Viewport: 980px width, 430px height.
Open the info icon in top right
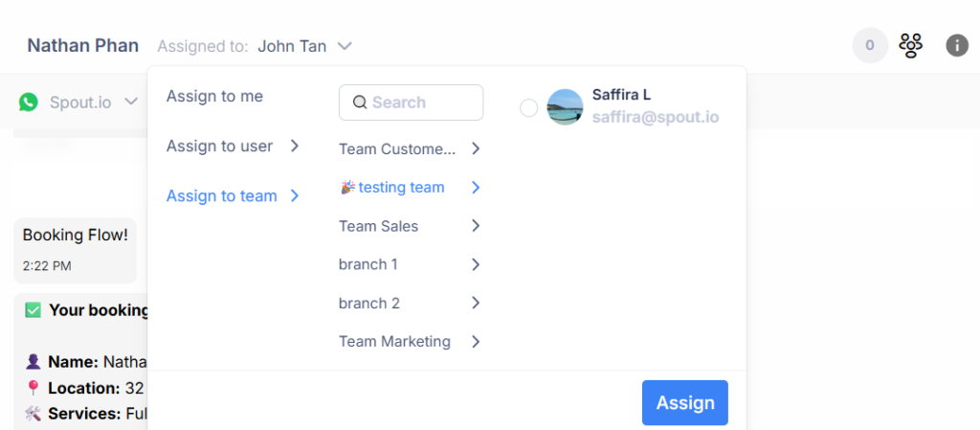[957, 45]
